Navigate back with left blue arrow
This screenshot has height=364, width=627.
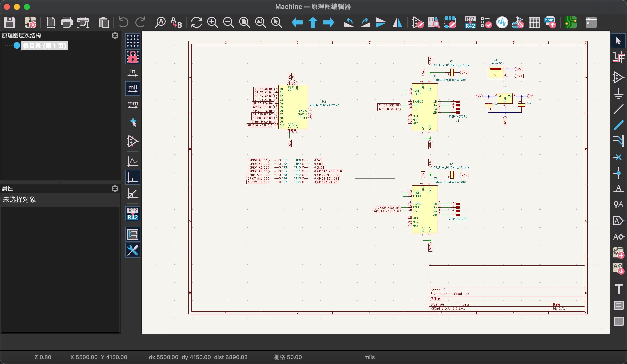297,23
